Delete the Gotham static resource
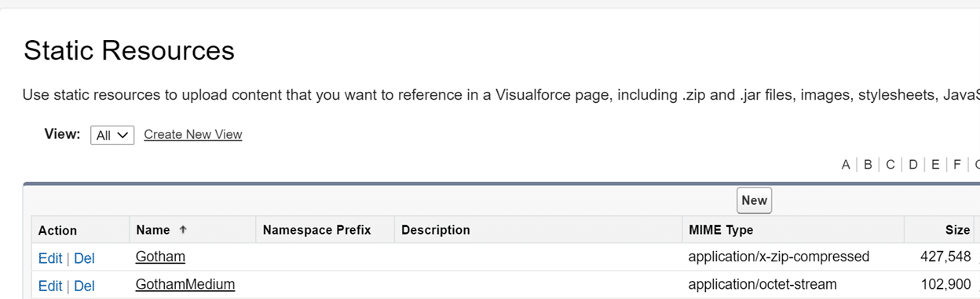Viewport: 980px width, 299px height. pyautogui.click(x=84, y=257)
